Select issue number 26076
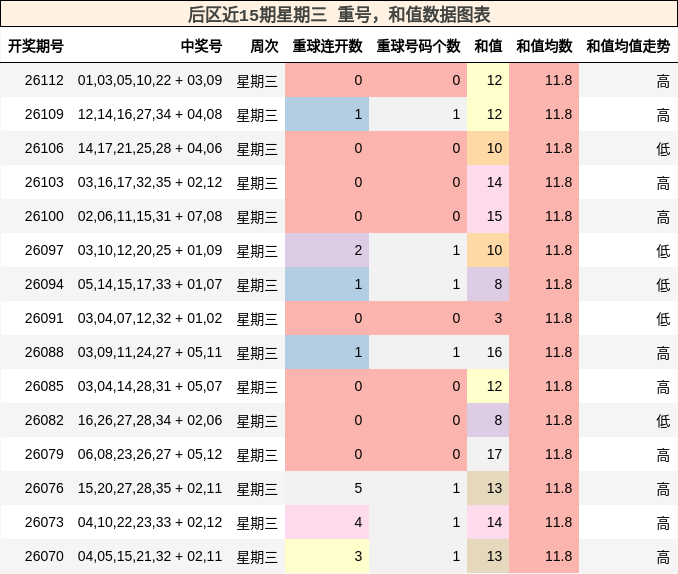Viewport: 678px width, 574px height. point(44,488)
